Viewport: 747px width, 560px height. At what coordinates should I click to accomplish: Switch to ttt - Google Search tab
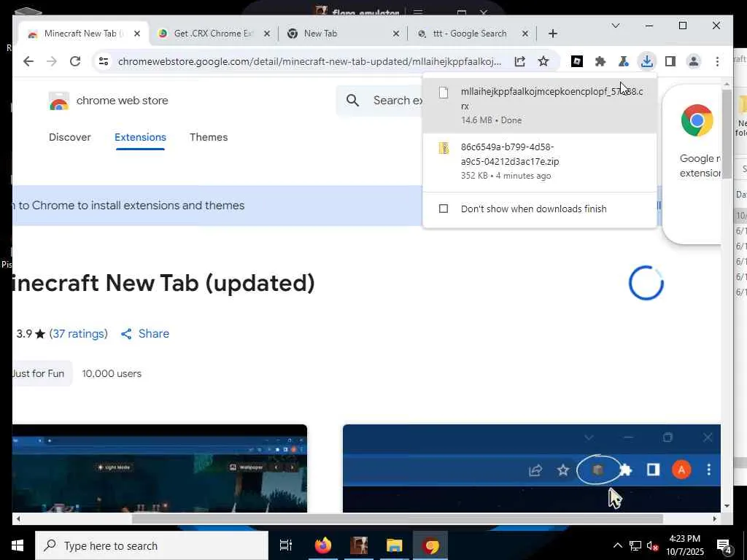tap(471, 34)
